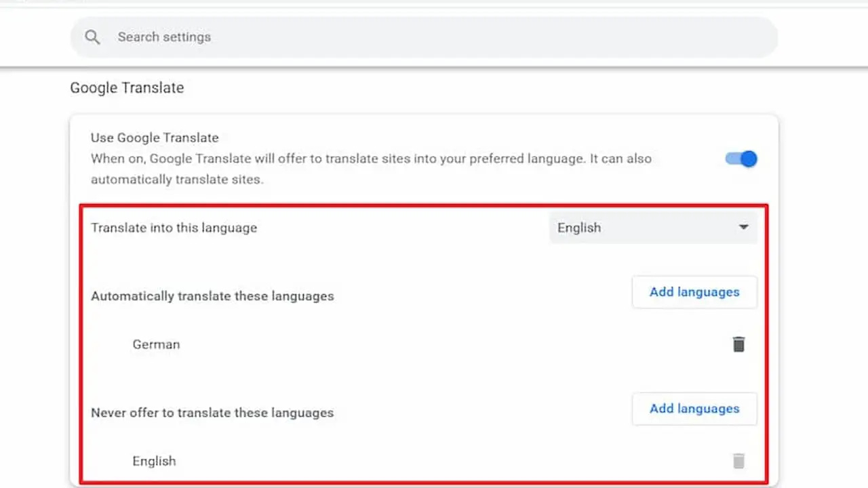This screenshot has width=868, height=488.
Task: Click the Translate into this language label
Action: tap(174, 228)
